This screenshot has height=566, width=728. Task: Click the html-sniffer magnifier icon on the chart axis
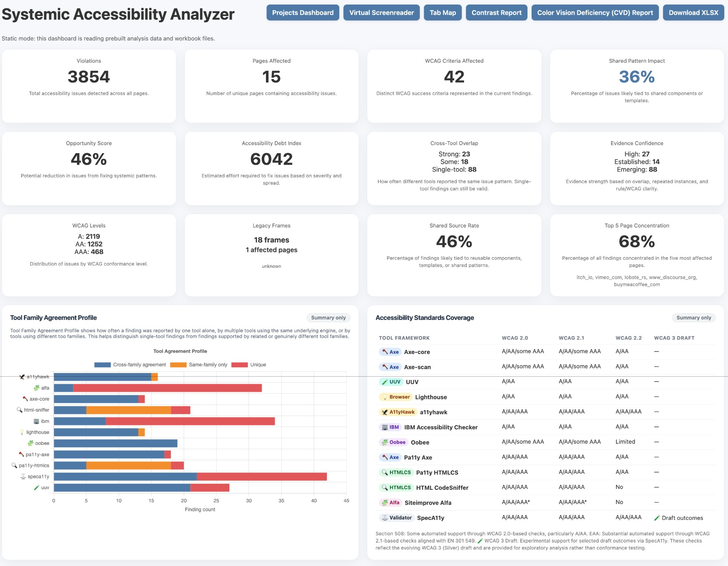pyautogui.click(x=19, y=410)
